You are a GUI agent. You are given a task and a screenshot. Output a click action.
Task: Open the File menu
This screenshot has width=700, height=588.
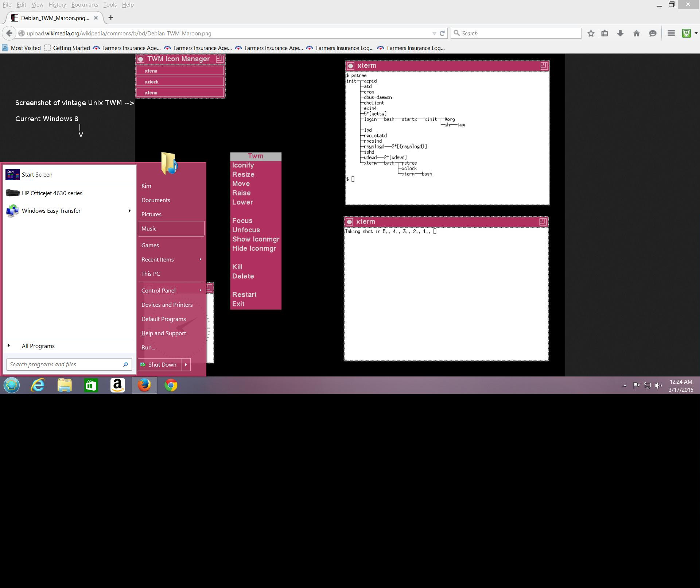[x=7, y=5]
